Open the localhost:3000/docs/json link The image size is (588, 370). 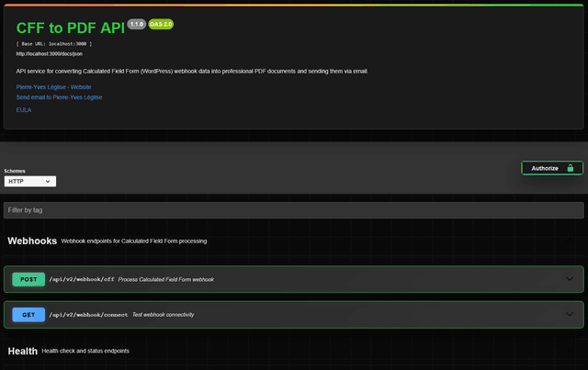tap(49, 54)
